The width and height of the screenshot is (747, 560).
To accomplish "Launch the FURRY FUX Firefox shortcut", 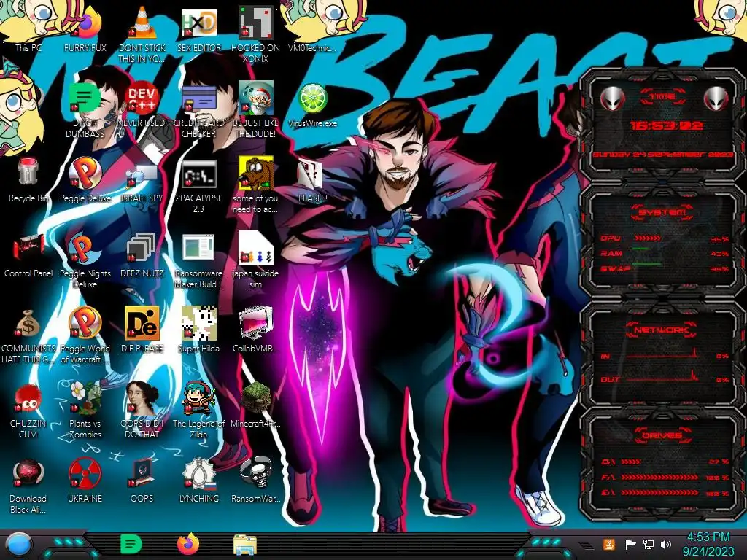I will pos(85,28).
